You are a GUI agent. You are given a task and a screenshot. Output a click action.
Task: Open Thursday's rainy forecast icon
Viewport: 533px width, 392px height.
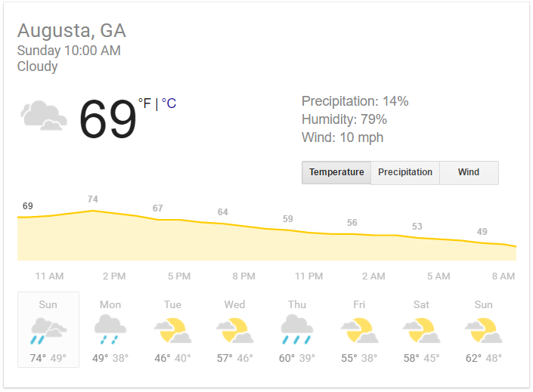click(297, 330)
